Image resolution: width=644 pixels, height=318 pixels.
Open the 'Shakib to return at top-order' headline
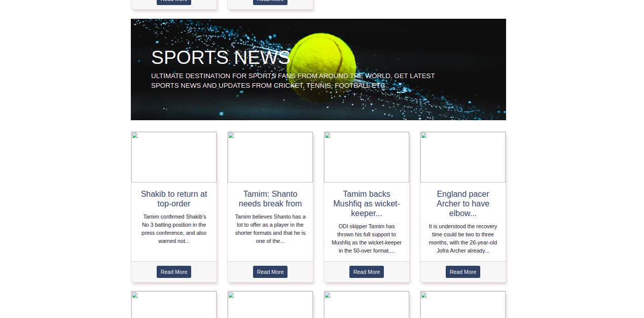pos(174,199)
